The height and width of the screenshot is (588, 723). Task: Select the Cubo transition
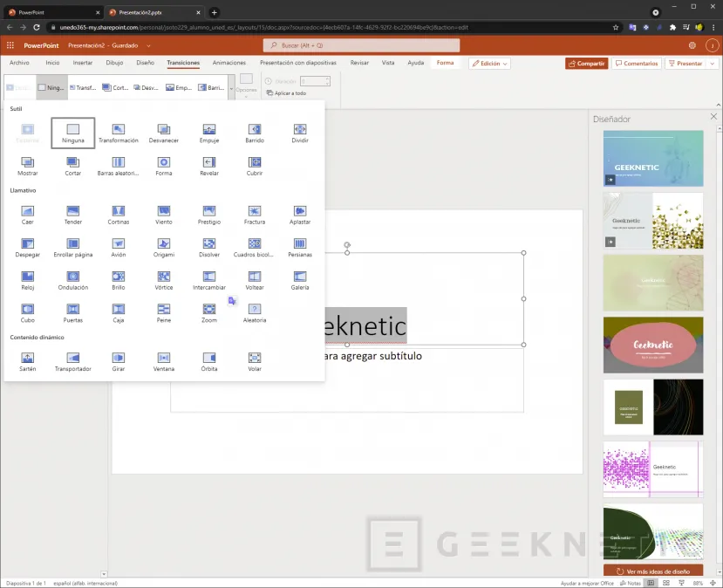click(28, 313)
